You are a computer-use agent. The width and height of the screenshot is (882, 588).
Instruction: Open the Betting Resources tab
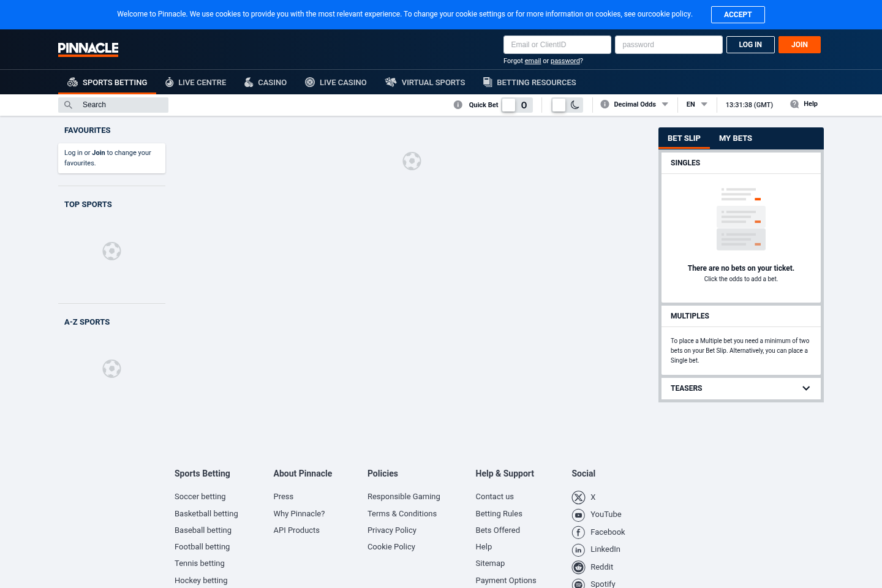pos(530,83)
